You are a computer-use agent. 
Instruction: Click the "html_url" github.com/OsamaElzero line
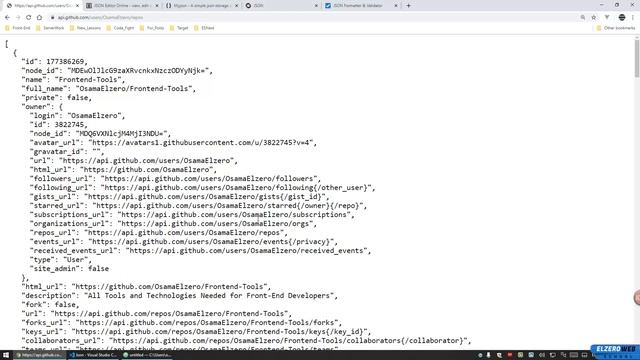point(123,169)
